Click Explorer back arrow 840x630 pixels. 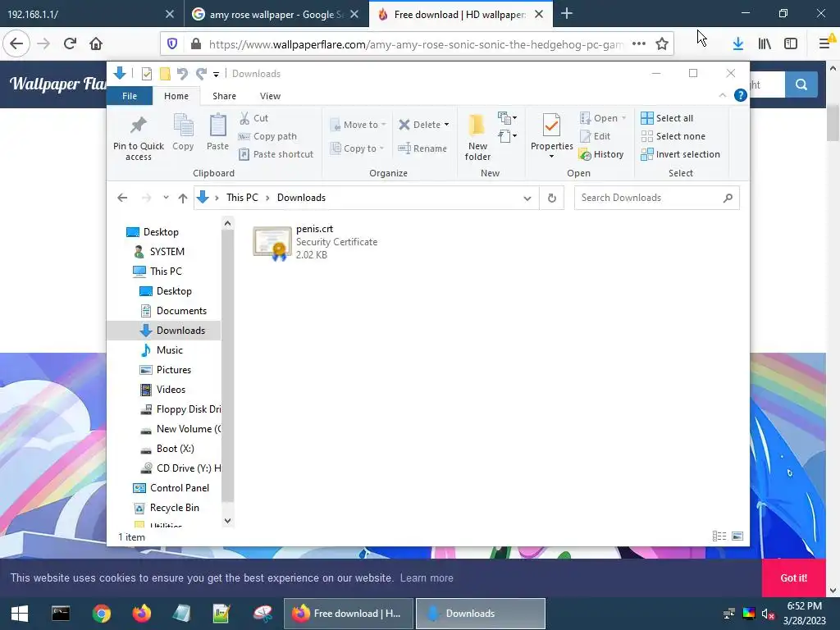[122, 198]
